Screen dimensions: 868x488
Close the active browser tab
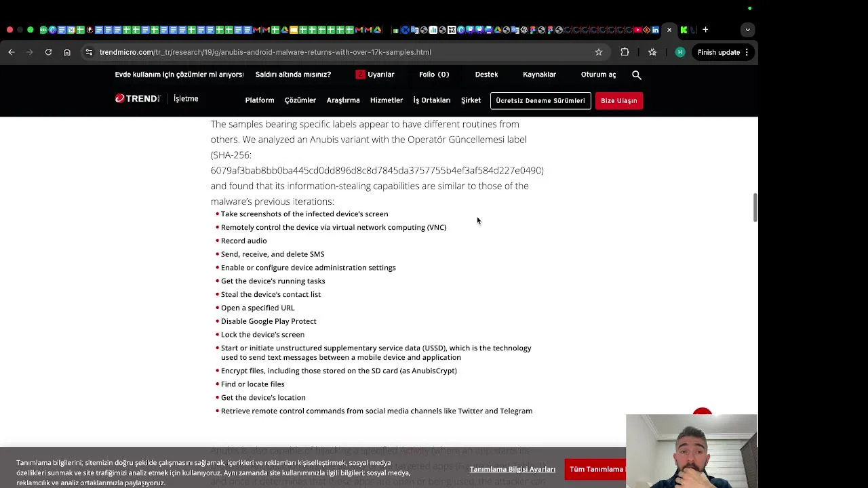[x=669, y=30]
